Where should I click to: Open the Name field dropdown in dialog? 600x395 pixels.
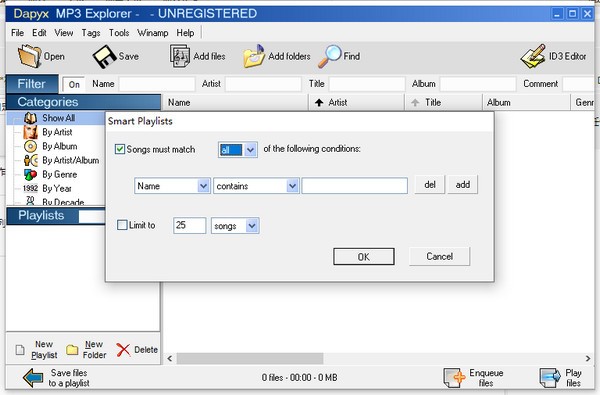coord(203,186)
